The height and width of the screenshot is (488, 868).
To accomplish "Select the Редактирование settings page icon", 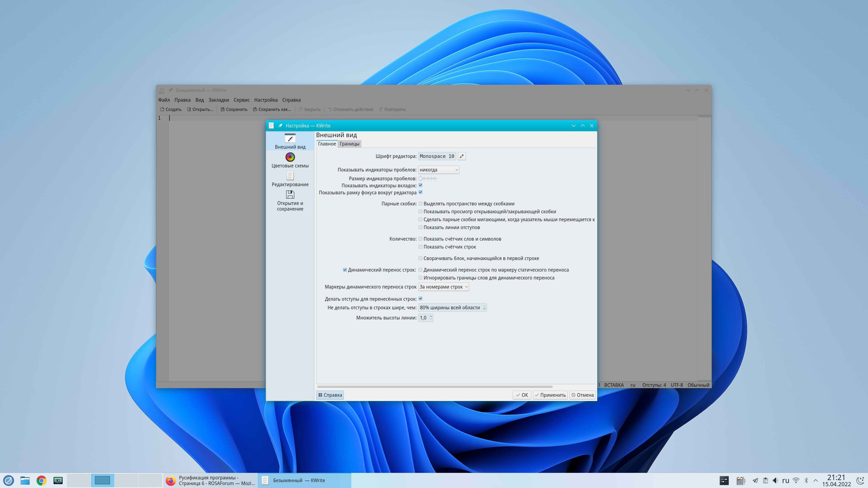I will pyautogui.click(x=290, y=179).
